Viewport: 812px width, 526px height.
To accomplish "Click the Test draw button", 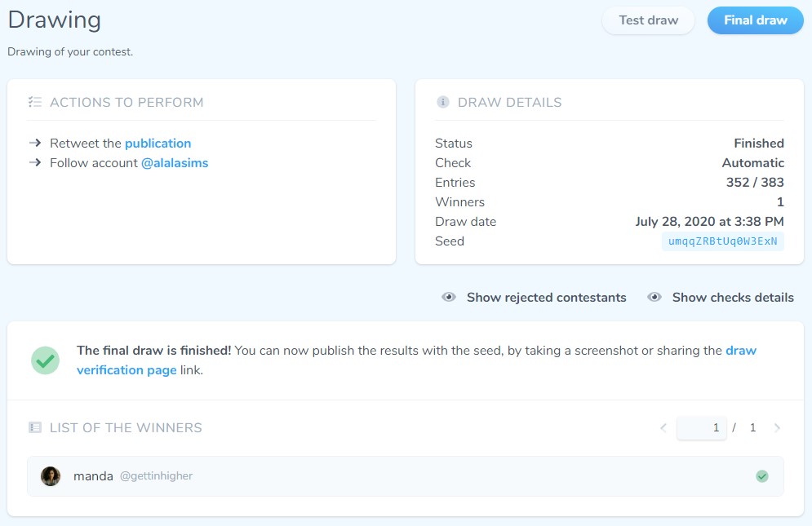I will (x=648, y=20).
